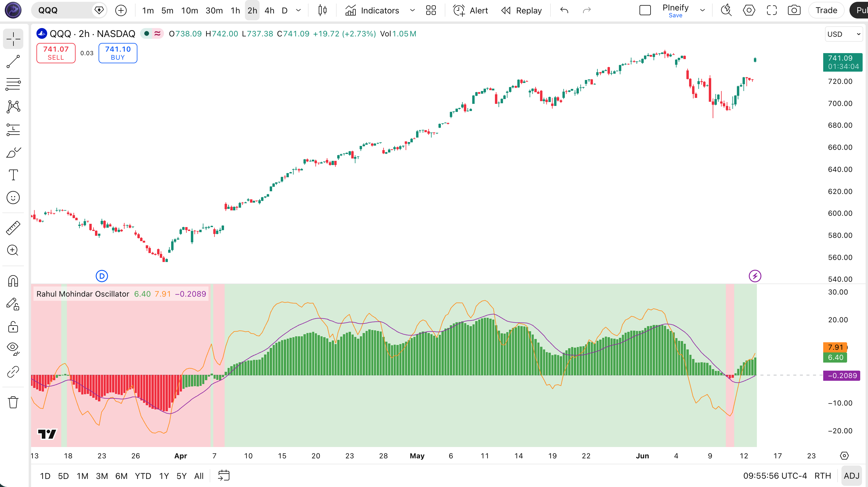Toggle hide all drawings eye icon
868x487 pixels.
[13, 349]
